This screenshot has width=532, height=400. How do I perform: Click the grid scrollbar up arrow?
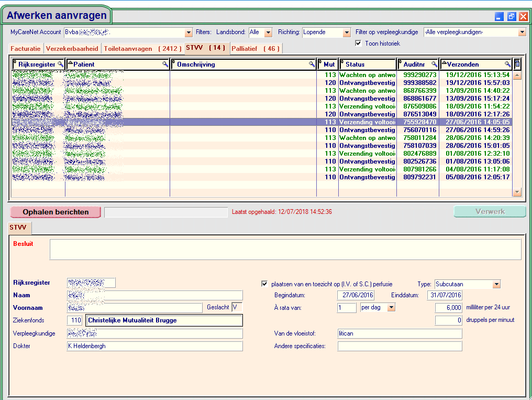click(x=517, y=75)
